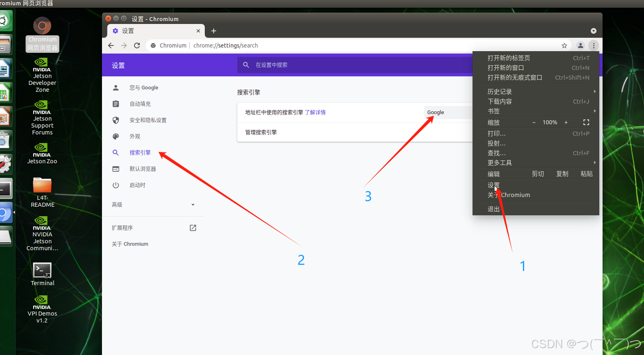Select 打开新的标签页 from menu
This screenshot has height=355, width=644.
tap(536, 58)
